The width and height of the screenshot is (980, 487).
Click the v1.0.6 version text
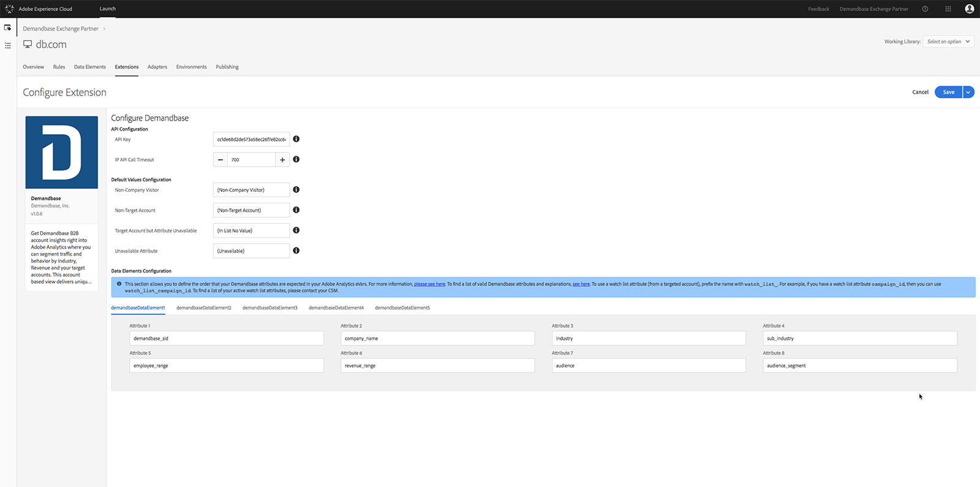(37, 214)
